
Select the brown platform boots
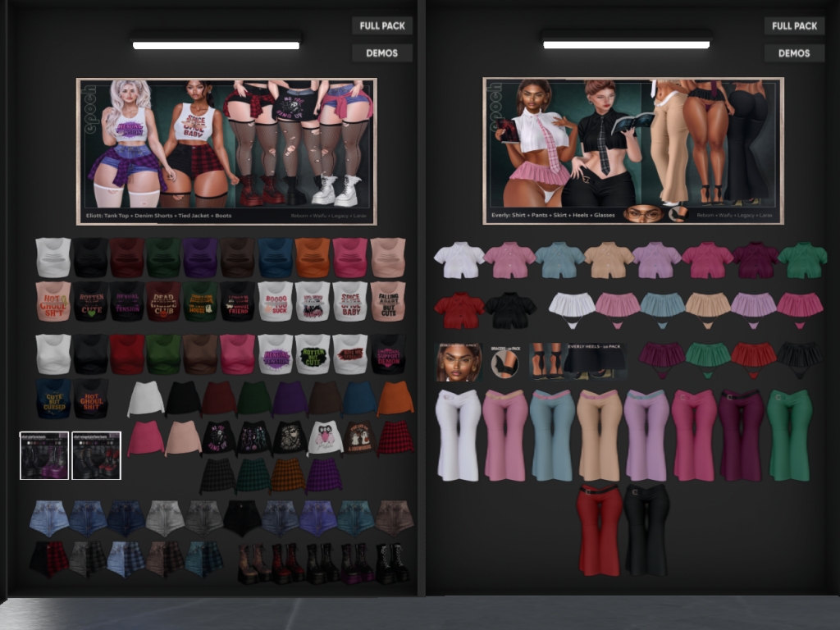click(254, 563)
